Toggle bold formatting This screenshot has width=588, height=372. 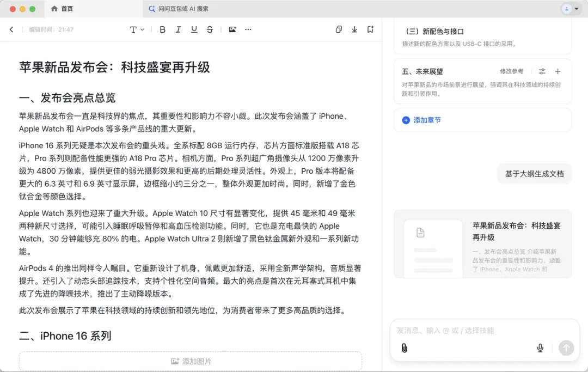tap(162, 29)
